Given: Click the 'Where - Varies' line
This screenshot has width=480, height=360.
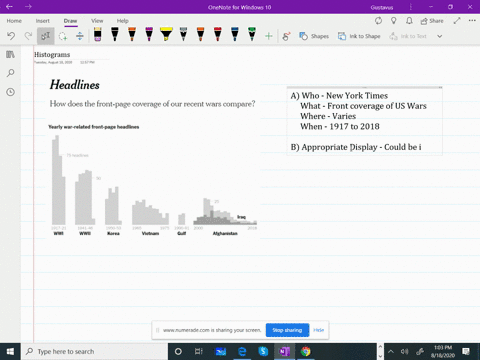Looking at the screenshot, I should click(x=328, y=116).
